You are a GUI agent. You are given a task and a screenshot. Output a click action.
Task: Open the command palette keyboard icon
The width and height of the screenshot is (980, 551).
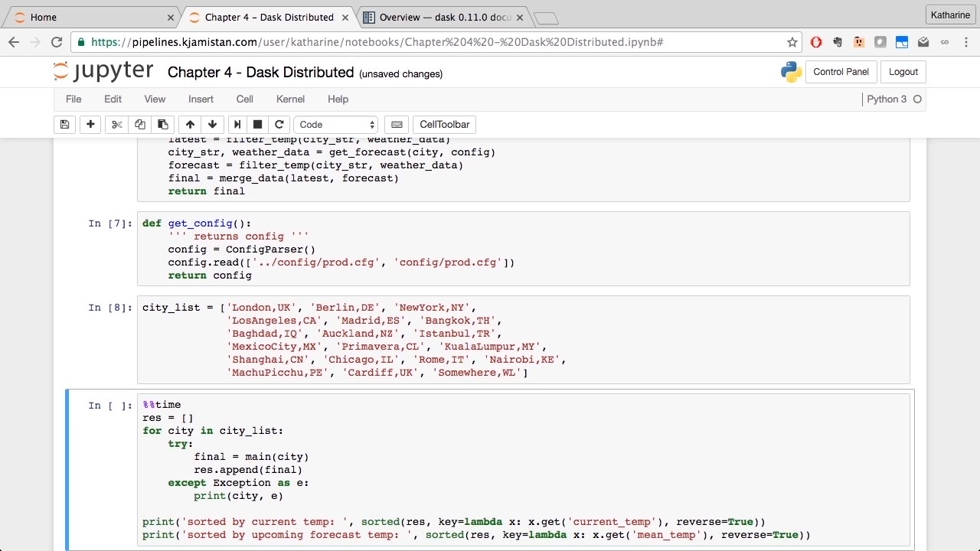396,125
